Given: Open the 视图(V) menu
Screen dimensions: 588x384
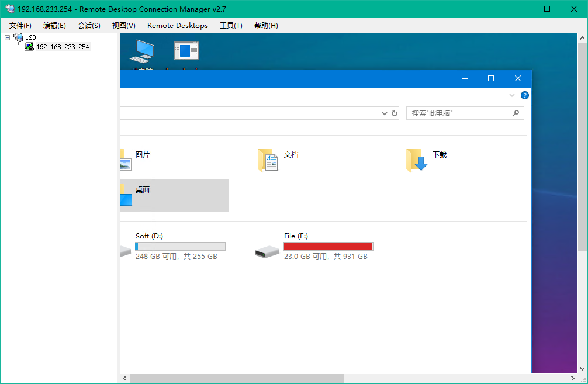Looking at the screenshot, I should pyautogui.click(x=124, y=26).
